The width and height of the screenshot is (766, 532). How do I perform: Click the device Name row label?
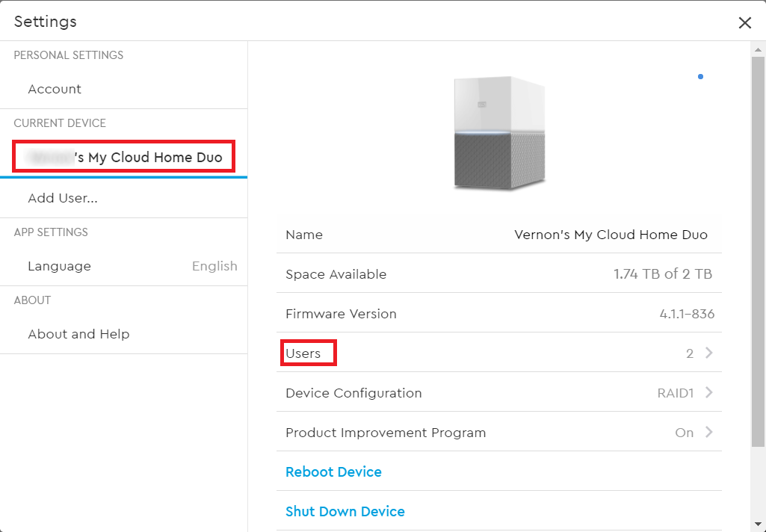[304, 235]
